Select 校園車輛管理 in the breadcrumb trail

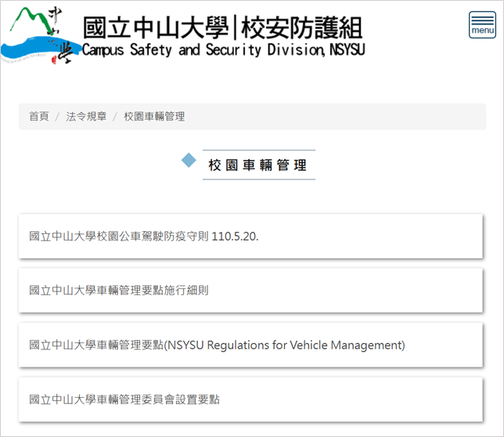coord(154,117)
